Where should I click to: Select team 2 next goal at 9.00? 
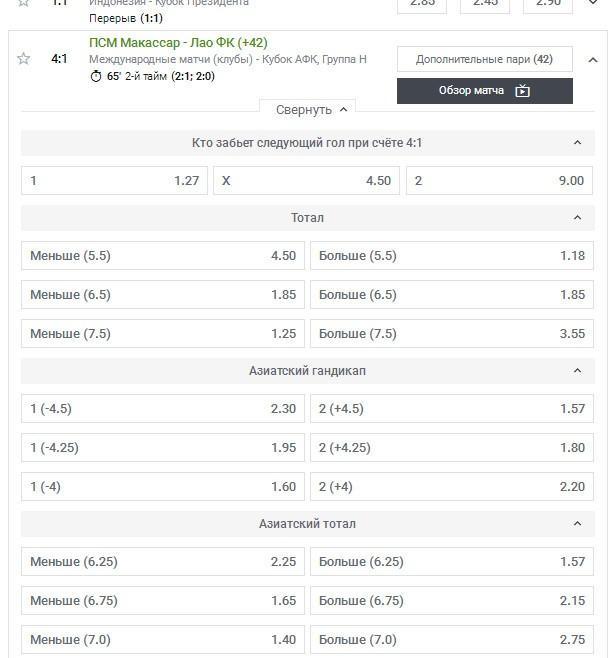(x=499, y=181)
